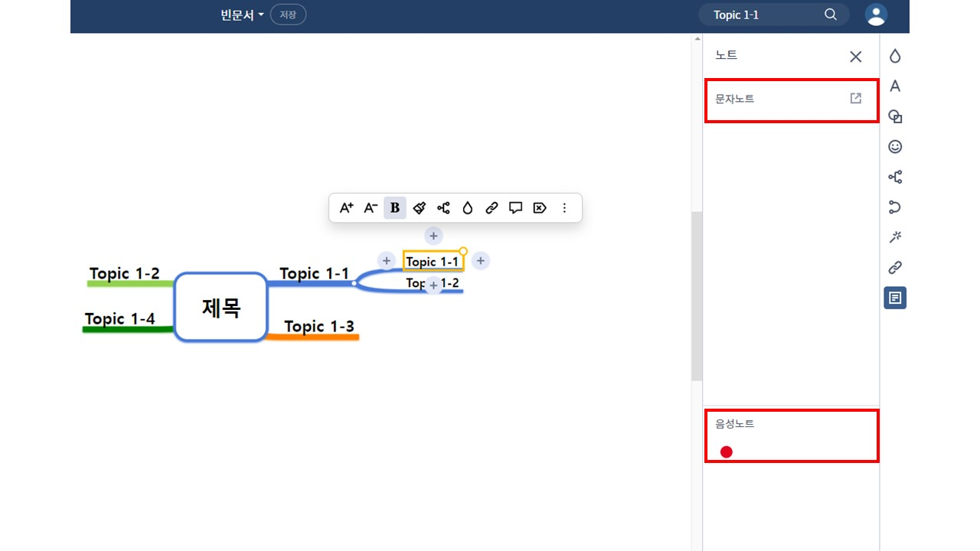The height and width of the screenshot is (551, 980).
Task: Open the magic wand sidebar panel
Action: [x=895, y=237]
